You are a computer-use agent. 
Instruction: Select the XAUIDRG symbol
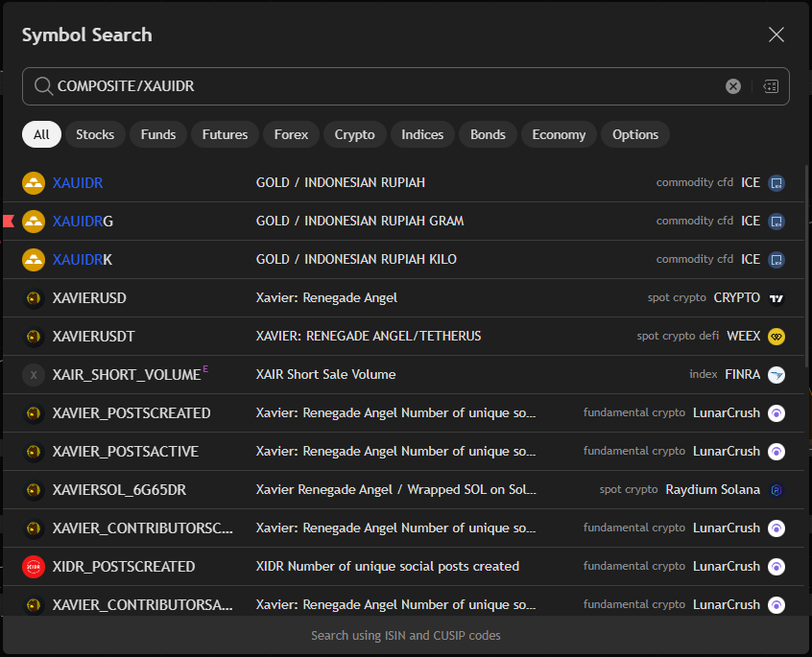click(83, 222)
